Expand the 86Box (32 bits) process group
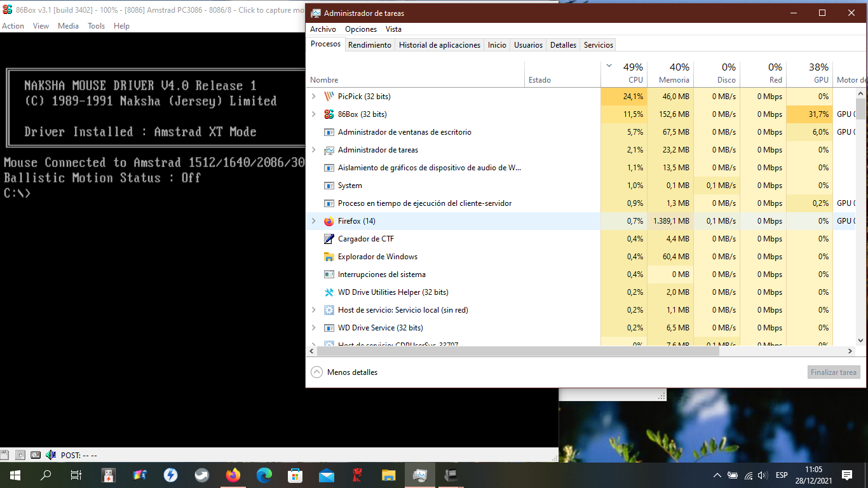 [x=313, y=114]
